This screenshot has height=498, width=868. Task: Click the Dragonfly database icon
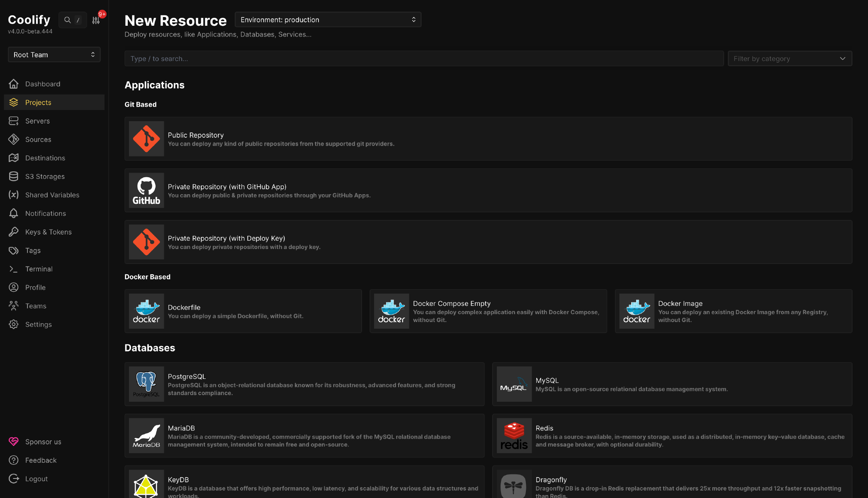coord(514,485)
